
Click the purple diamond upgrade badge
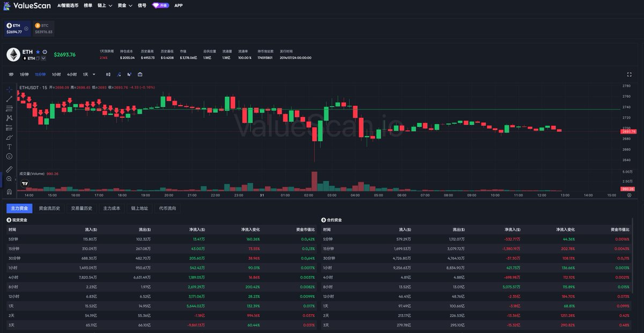coord(160,5)
